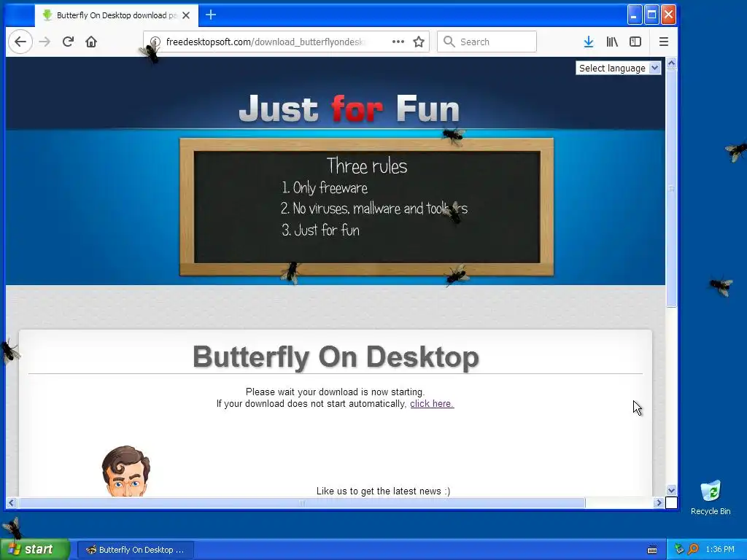Screen dimensions: 747x560
Task: Click the Just for Fun banner logo
Action: tap(349, 109)
